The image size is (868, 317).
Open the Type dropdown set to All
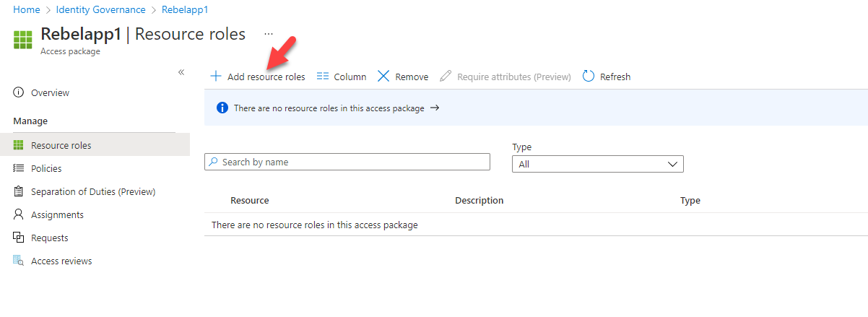598,164
